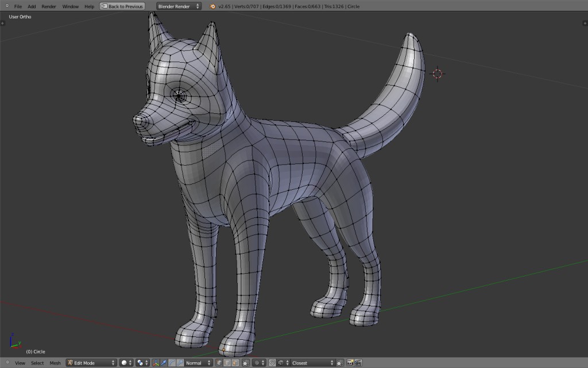Enable the translate manipulator arrow icon
The height and width of the screenshot is (368, 588).
[x=163, y=363]
